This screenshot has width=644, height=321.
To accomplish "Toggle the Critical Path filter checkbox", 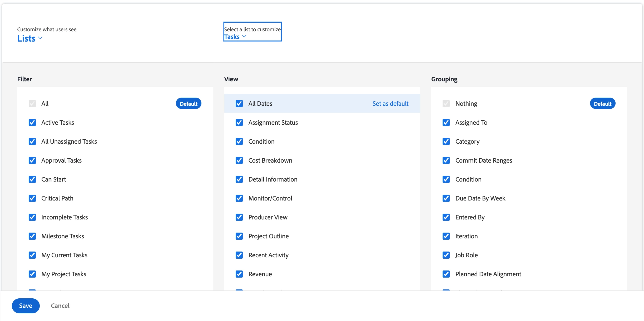I will point(32,198).
